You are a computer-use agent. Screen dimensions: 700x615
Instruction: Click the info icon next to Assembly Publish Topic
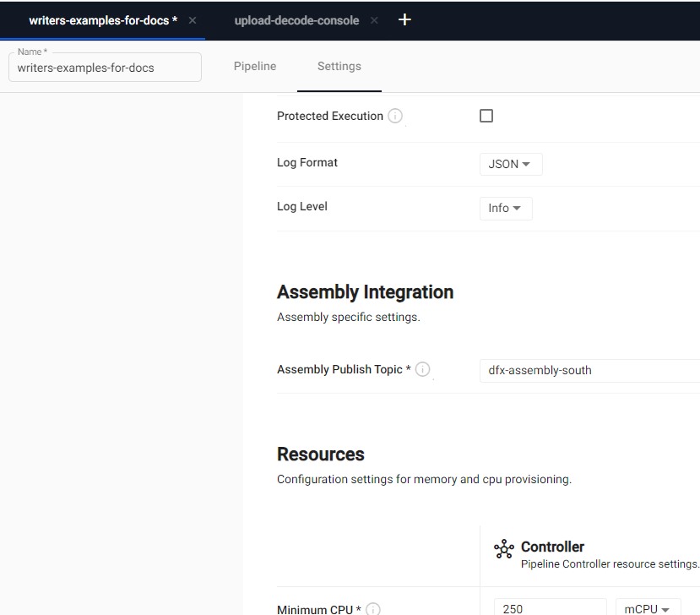[423, 369]
